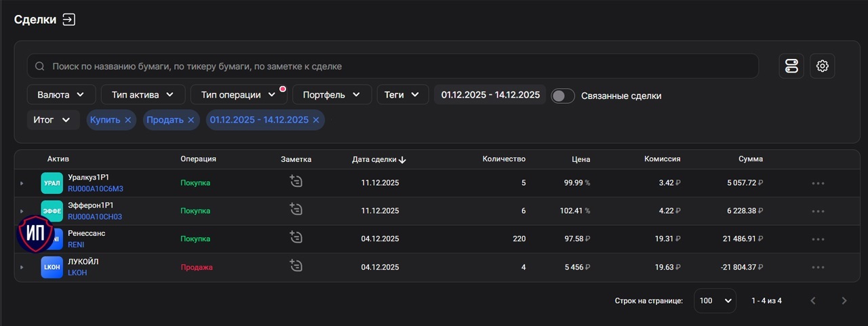Open the RU000A10C6M3 ticker link
This screenshot has width=868, height=326.
(96, 189)
